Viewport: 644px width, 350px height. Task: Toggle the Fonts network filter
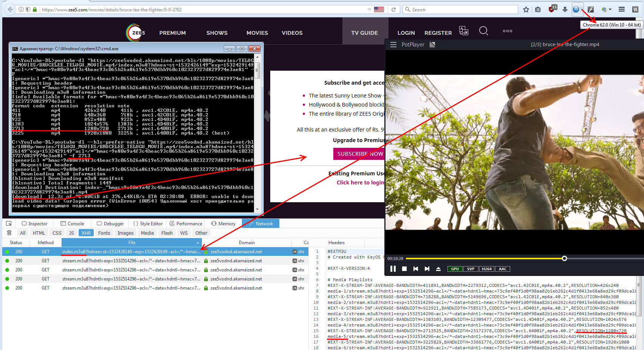click(x=104, y=233)
